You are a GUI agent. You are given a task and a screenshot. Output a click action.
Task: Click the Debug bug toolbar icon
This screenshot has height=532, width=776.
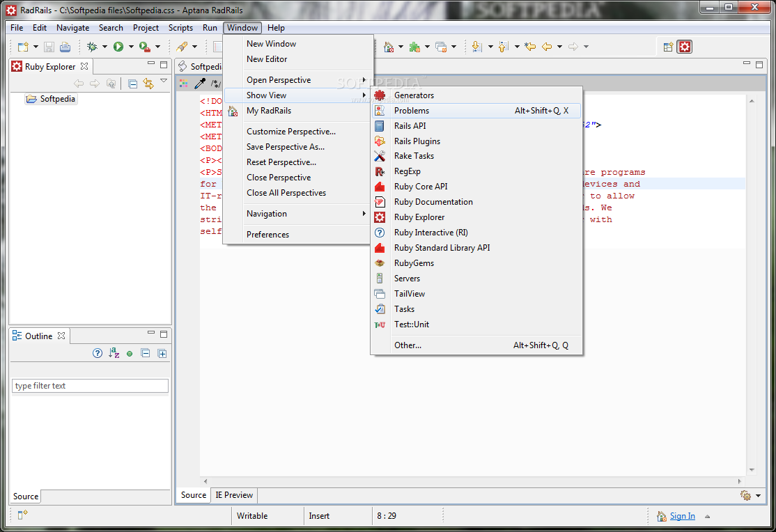pyautogui.click(x=92, y=47)
